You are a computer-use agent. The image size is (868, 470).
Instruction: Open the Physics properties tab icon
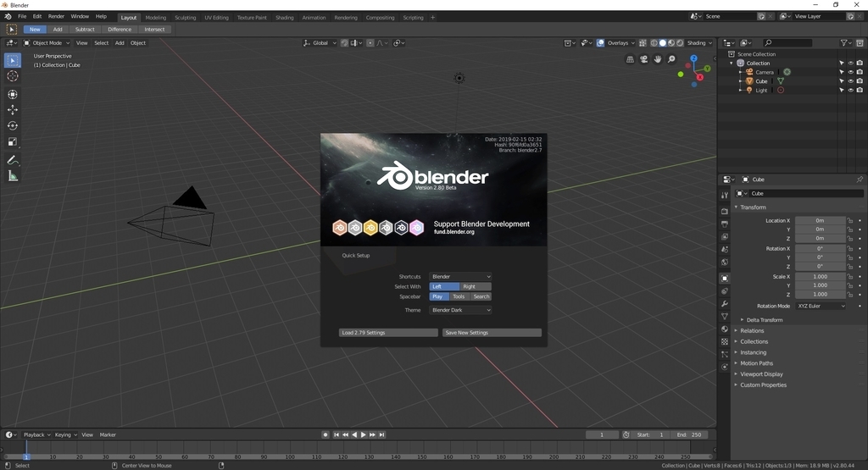(x=725, y=368)
